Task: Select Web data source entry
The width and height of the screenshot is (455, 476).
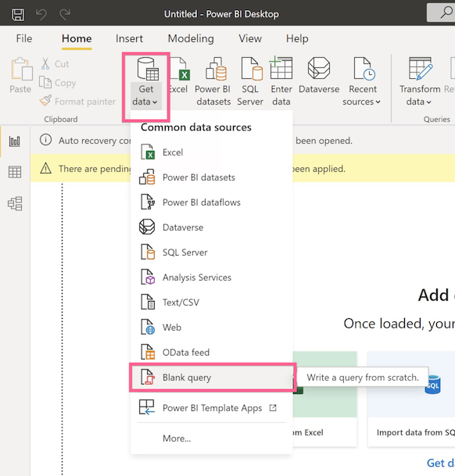Action: click(x=211, y=327)
